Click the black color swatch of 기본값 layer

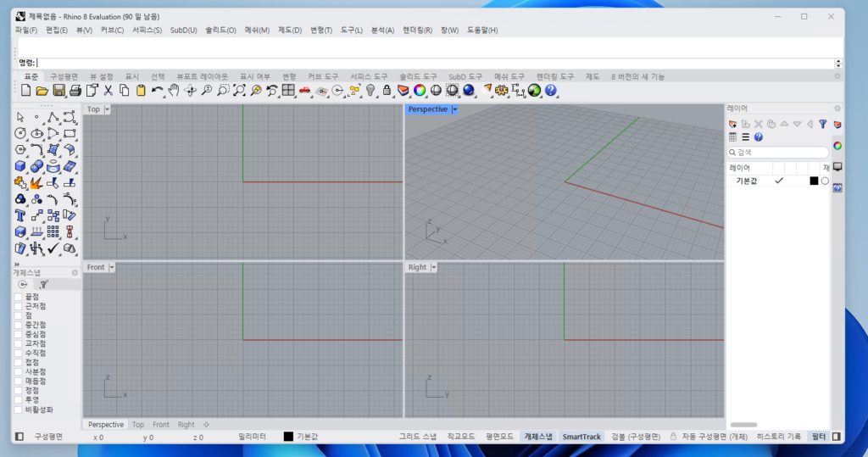(x=814, y=181)
